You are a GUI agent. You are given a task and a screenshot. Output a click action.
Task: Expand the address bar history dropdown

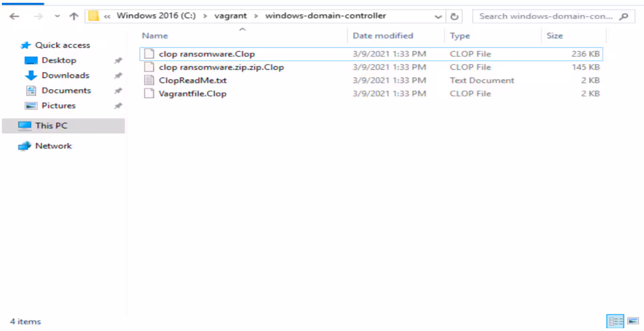click(x=438, y=16)
